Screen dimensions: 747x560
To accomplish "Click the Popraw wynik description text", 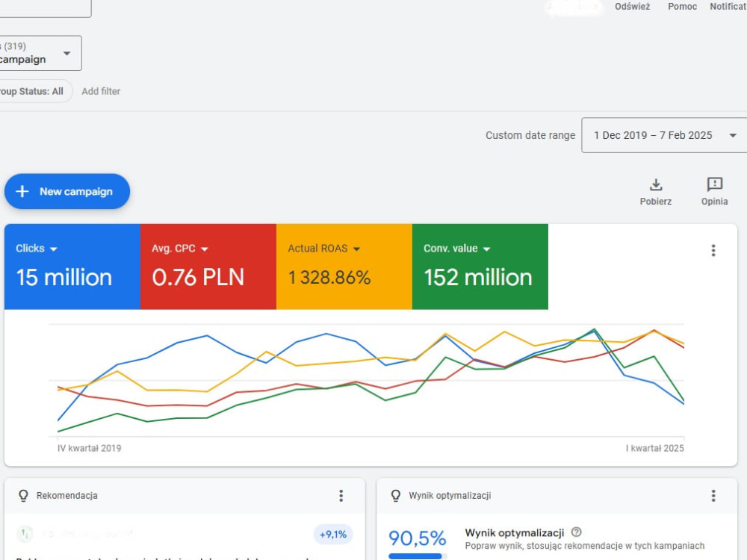I will point(585,546).
